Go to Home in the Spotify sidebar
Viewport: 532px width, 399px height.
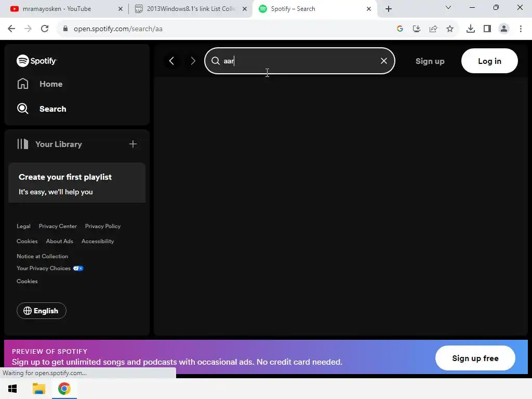[39, 84]
